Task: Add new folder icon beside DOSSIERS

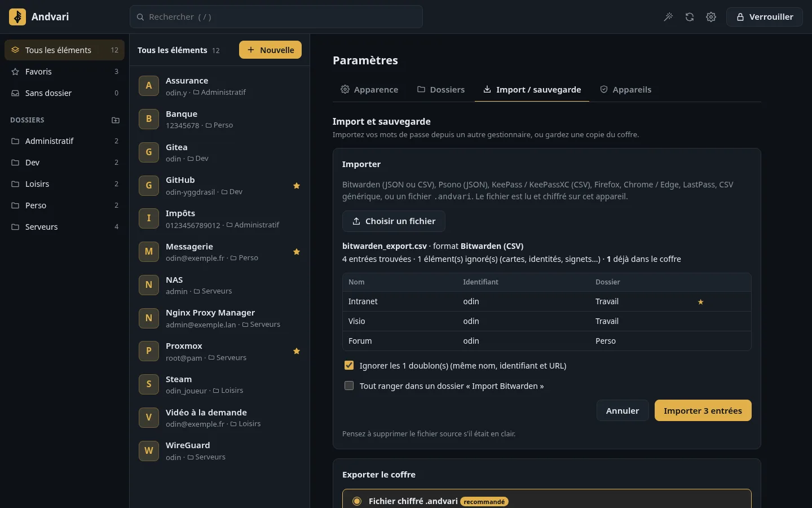Action: [116, 120]
